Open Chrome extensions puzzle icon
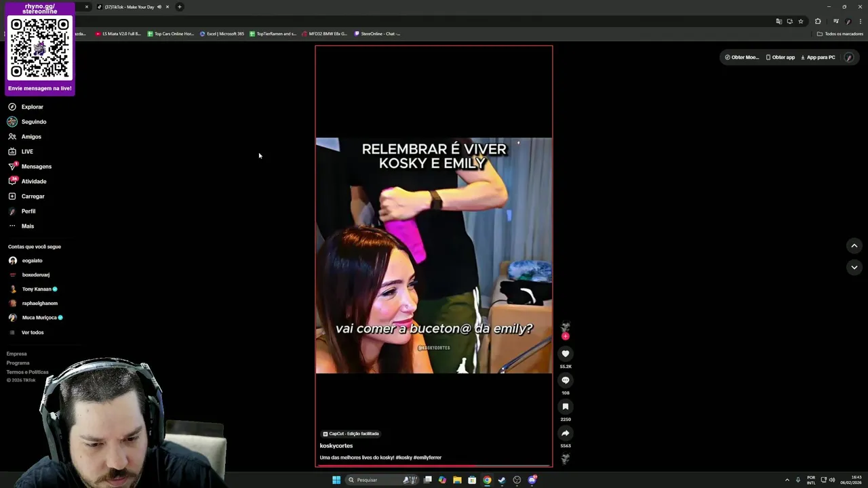This screenshot has width=868, height=488. coord(818,22)
